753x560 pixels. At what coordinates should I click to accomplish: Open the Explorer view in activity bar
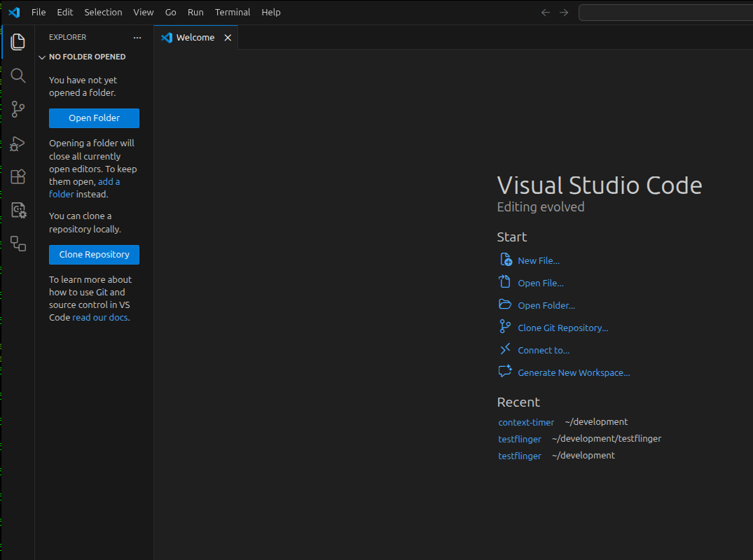(x=18, y=42)
